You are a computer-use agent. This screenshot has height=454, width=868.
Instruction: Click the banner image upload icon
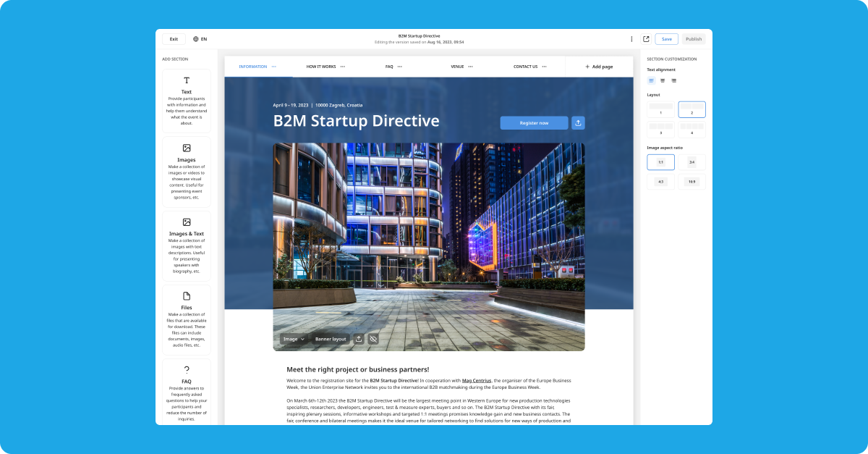359,338
